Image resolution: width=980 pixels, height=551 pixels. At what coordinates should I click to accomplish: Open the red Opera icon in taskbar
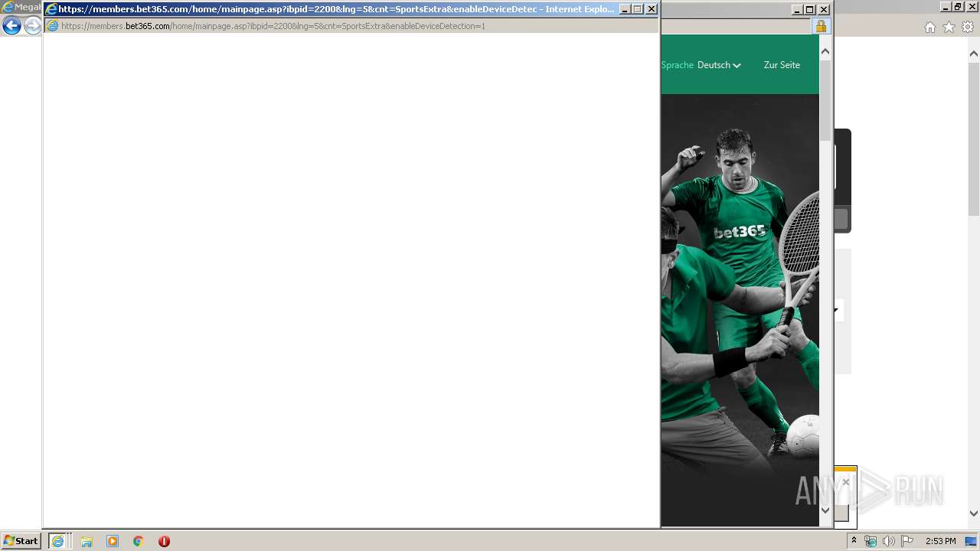tap(164, 541)
